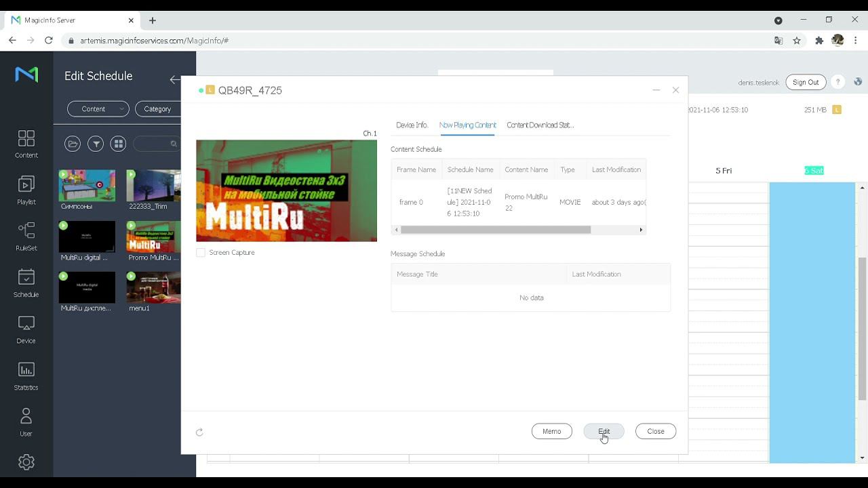This screenshot has height=488, width=868.
Task: Select the MultiRu дисплеи content thumbnail
Action: pyautogui.click(x=87, y=287)
